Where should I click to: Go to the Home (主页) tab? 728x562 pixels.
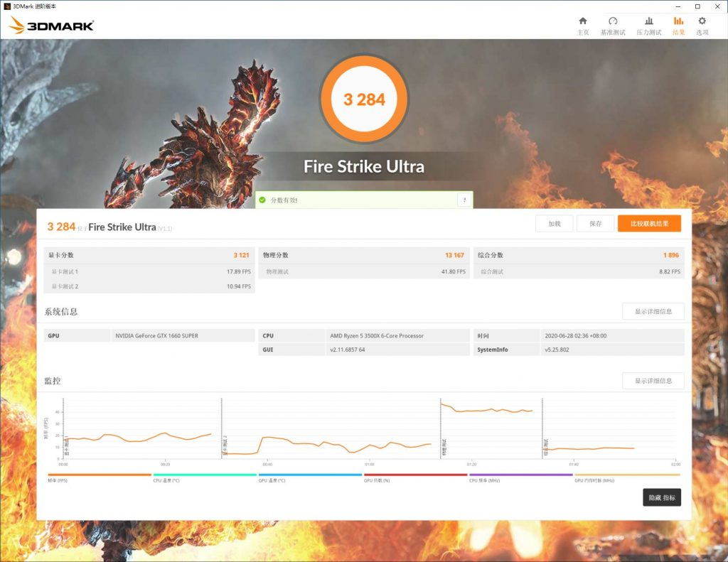coord(583,26)
